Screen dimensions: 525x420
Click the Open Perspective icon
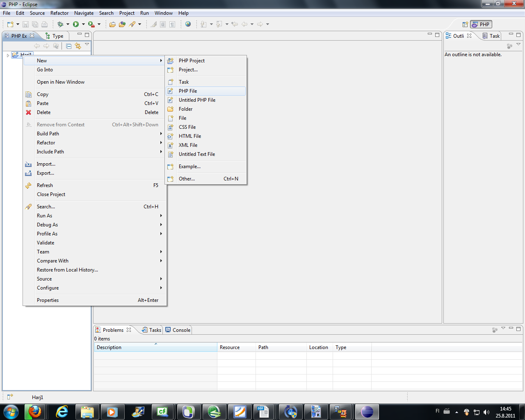(x=465, y=24)
